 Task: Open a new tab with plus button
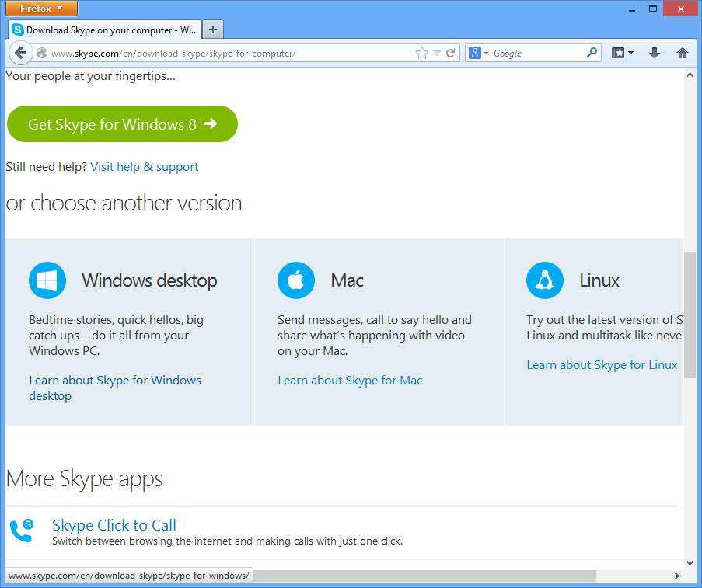tap(213, 30)
